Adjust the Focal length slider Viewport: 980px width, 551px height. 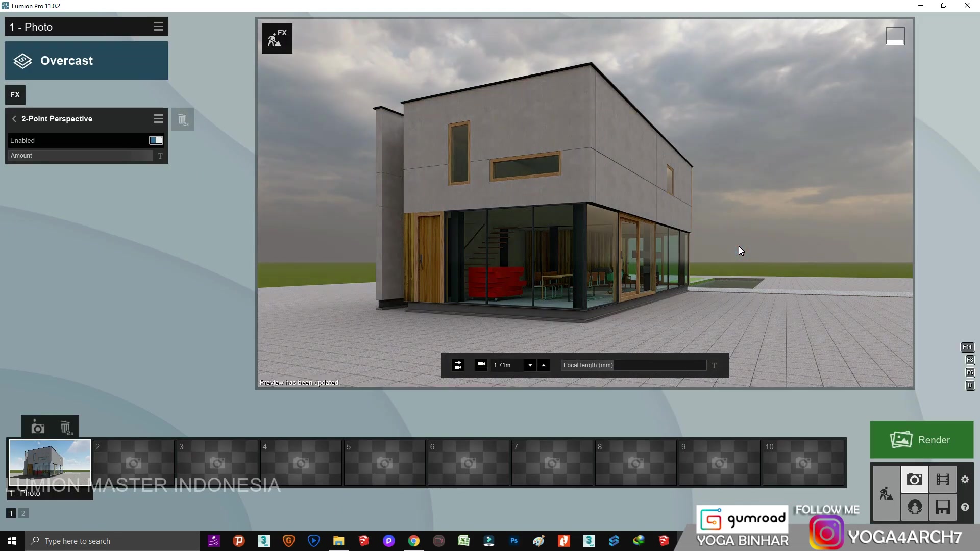tap(659, 365)
